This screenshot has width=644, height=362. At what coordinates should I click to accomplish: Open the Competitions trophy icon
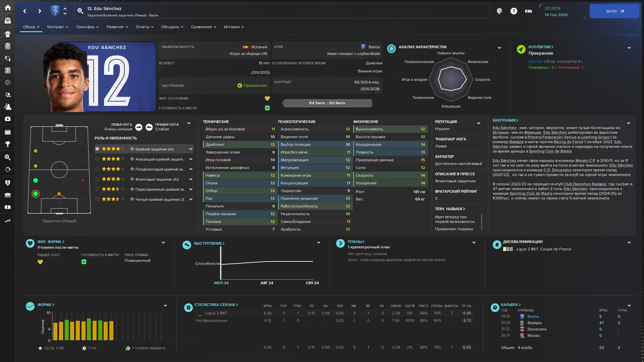[8, 144]
